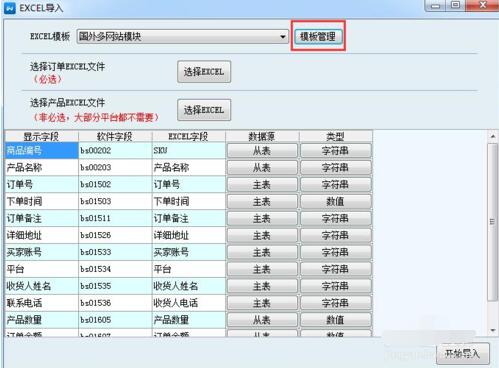
Task: Change 数值 type in 产品数量 row
Action: 336,320
